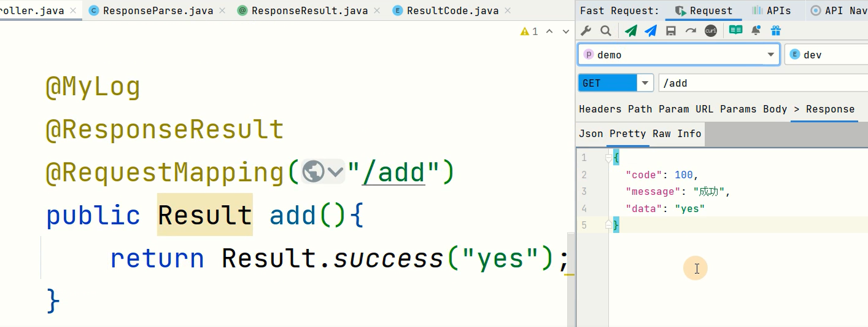Screen dimensions: 868x327
Task: Save request using floppy disk icon
Action: point(671,31)
